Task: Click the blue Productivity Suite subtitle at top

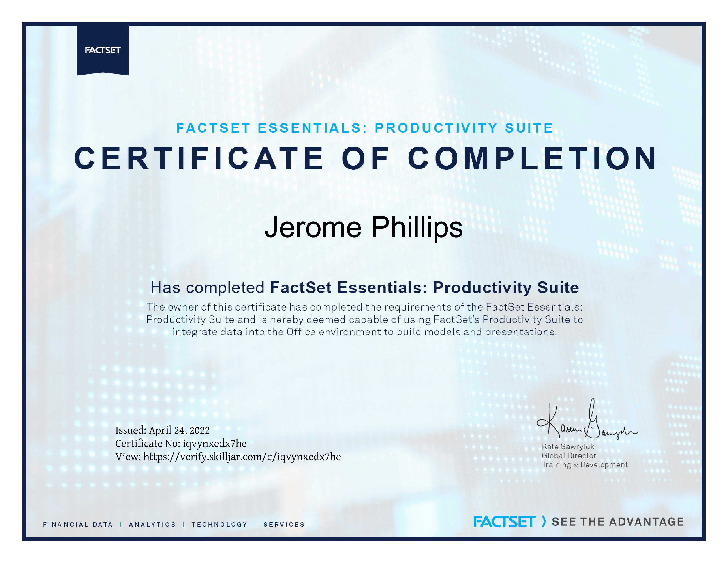Action: click(365, 128)
